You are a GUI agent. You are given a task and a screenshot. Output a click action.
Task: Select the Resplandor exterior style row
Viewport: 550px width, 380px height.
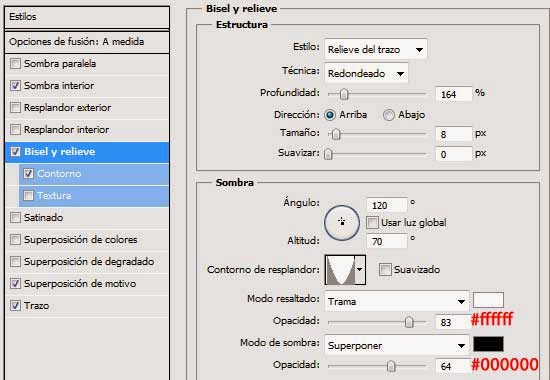(87, 108)
